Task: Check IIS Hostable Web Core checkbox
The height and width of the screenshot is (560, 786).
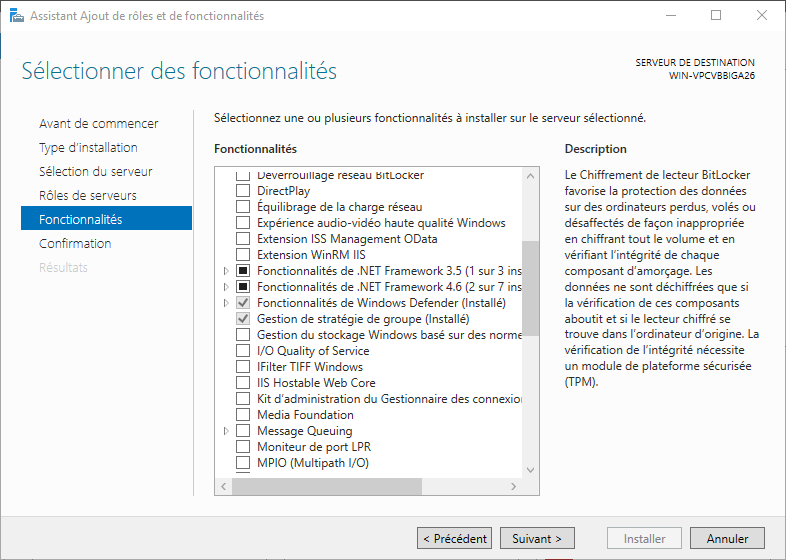Action: point(243,383)
